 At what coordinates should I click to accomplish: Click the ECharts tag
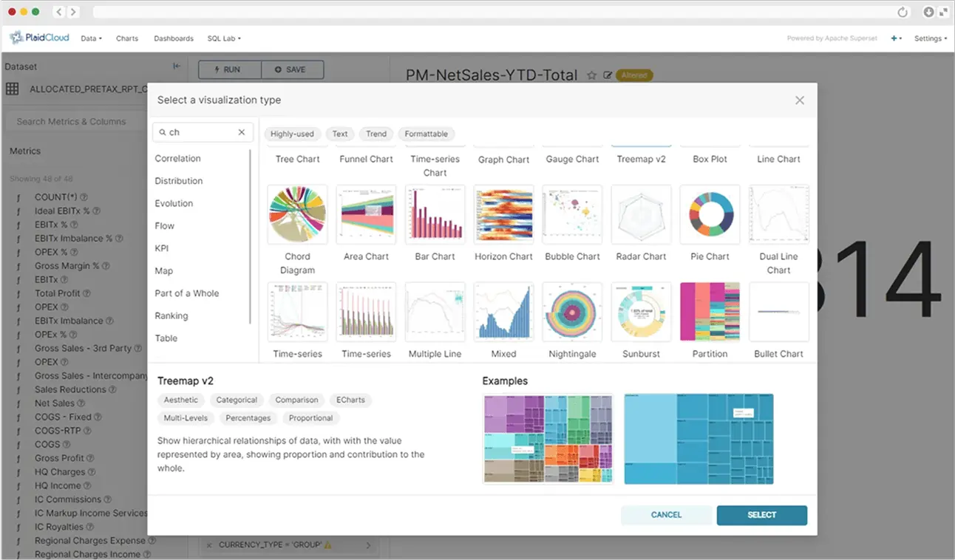(x=350, y=400)
